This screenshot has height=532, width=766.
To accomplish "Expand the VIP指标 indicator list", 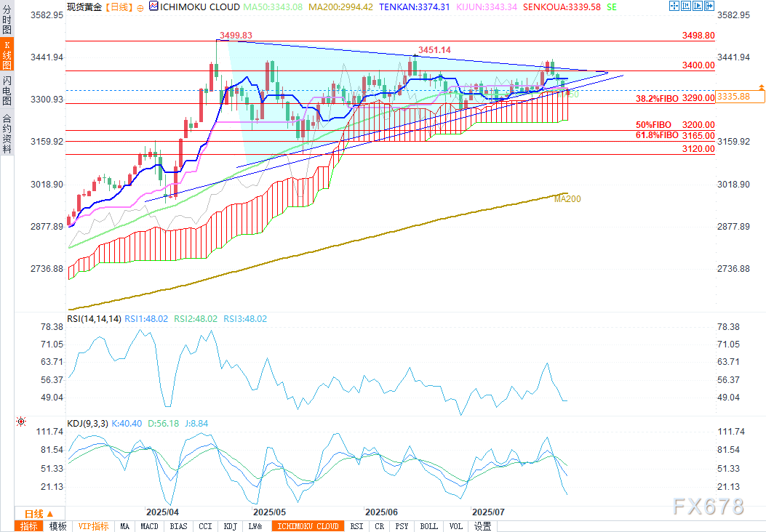I will click(x=93, y=526).
